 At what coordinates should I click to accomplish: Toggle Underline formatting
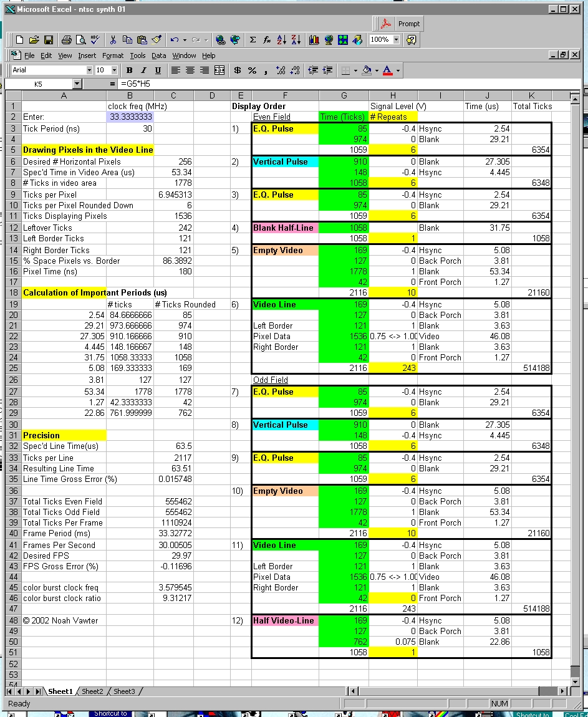[158, 70]
